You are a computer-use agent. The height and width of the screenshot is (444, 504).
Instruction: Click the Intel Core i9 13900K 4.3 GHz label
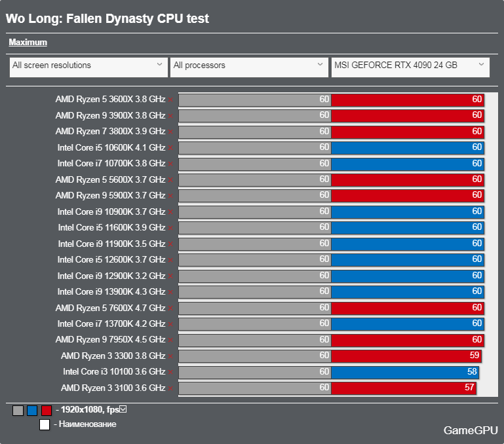(x=111, y=291)
